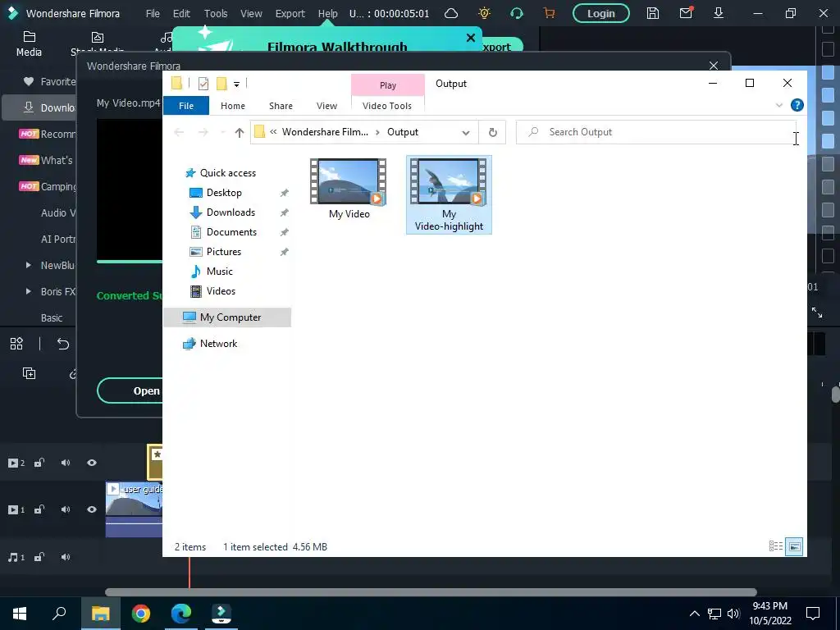Viewport: 840px width, 630px height.
Task: Expand the Explorer ribbon chevron
Action: point(779,105)
